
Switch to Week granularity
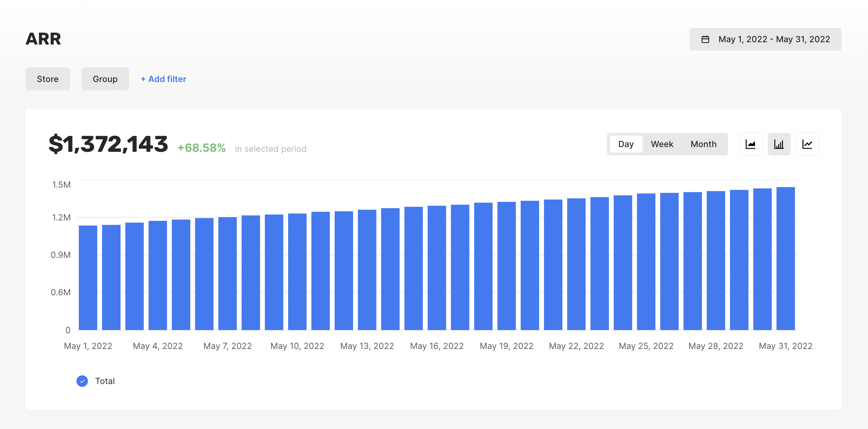662,144
